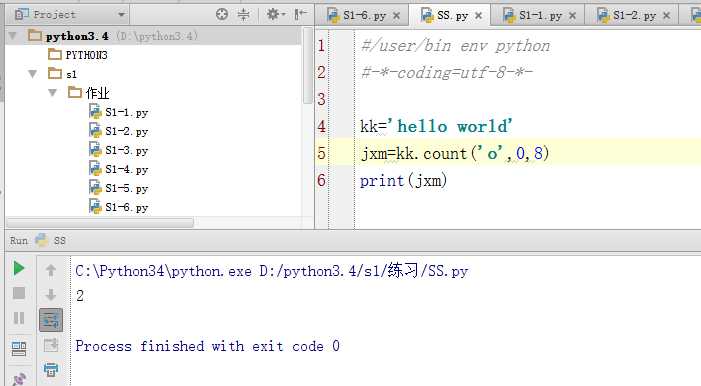Viewport: 701px width, 386px height.
Task: Hide the Project panel with hide icon
Action: tap(300, 15)
